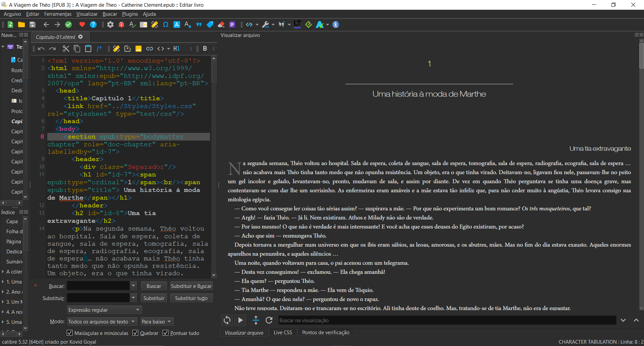The image size is (644, 346).
Task: Open preferences with the gear icon
Action: point(110,24)
